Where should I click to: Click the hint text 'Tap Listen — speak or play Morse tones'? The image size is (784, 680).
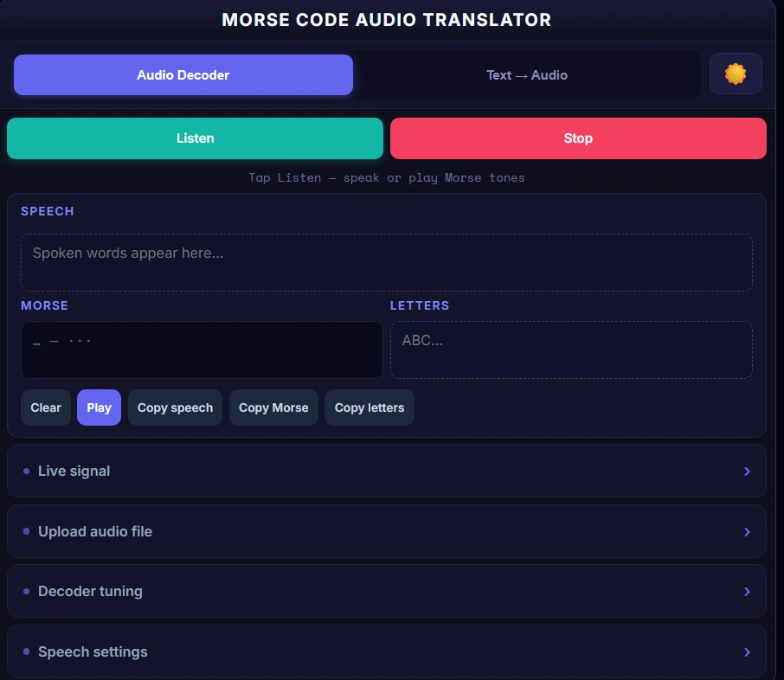click(x=387, y=178)
